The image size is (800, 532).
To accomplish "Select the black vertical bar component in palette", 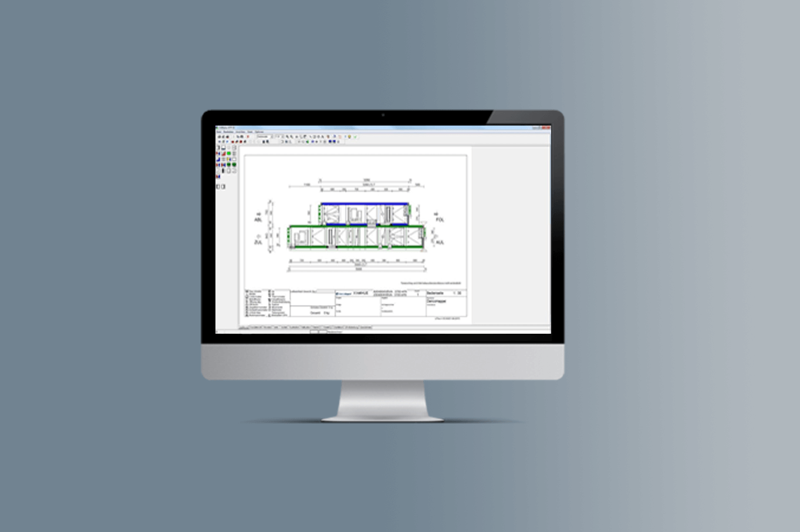I will (223, 171).
